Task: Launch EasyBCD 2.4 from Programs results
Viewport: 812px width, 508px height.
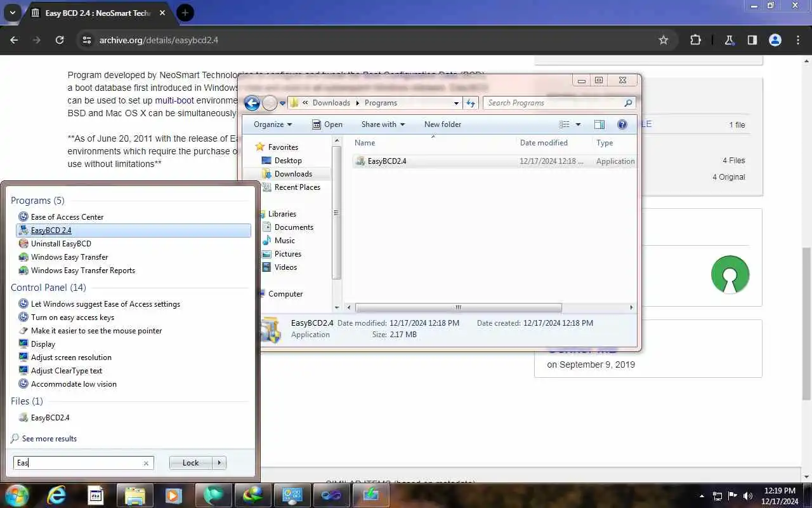Action: pyautogui.click(x=133, y=231)
